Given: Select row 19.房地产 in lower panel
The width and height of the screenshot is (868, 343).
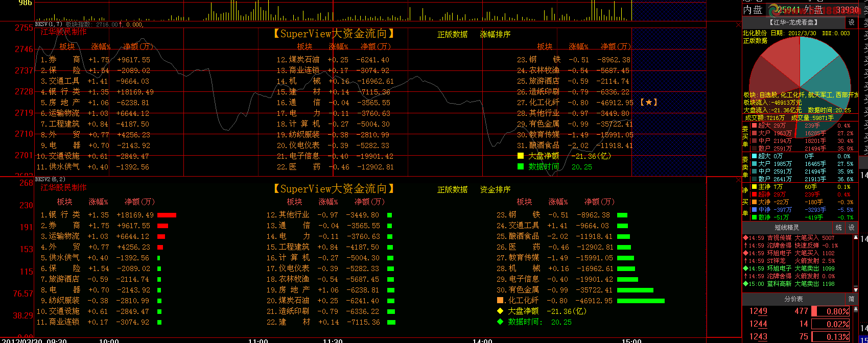Looking at the screenshot, I should click(329, 290).
